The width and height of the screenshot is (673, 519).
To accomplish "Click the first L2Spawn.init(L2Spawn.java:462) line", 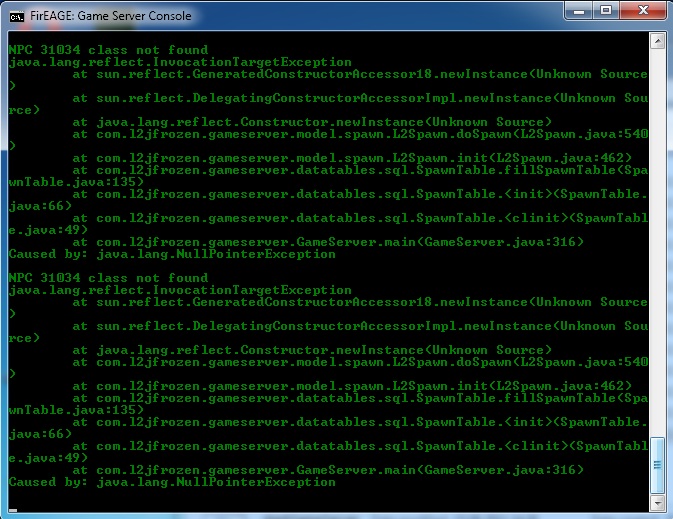I will click(352, 158).
